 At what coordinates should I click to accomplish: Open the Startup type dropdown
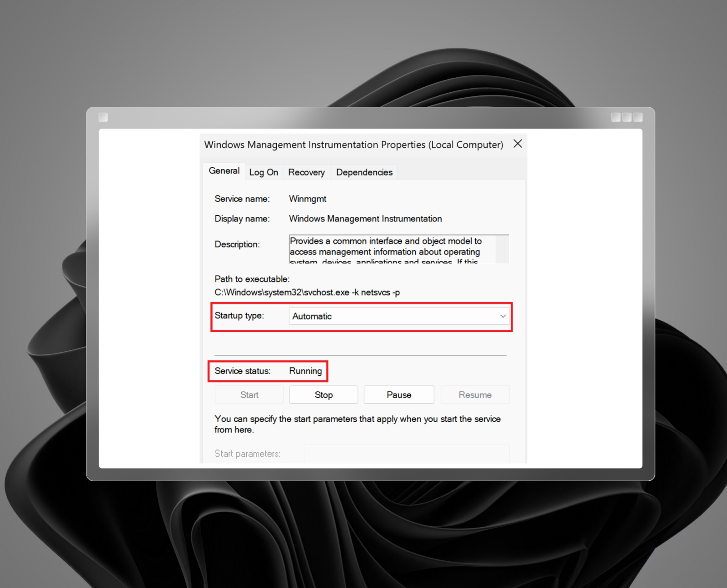399,316
